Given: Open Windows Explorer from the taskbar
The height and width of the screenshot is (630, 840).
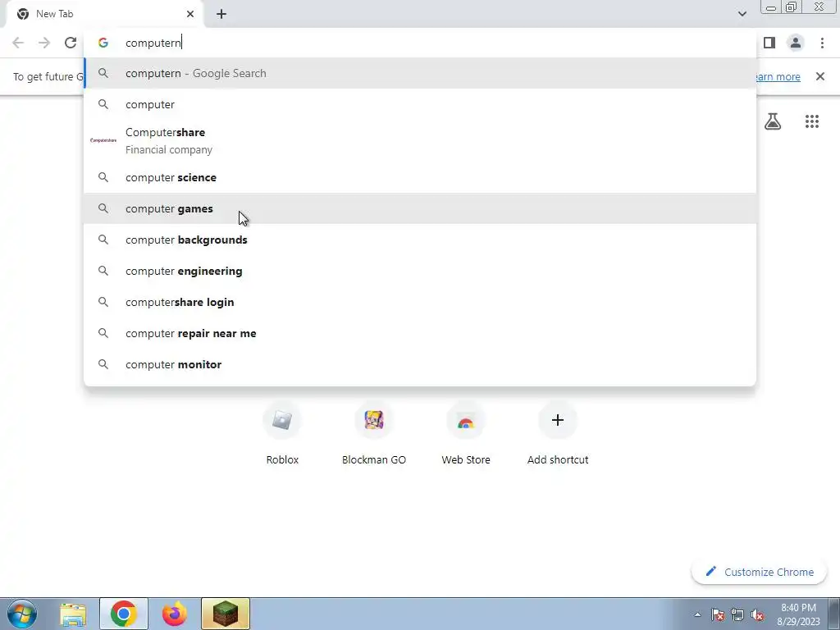Looking at the screenshot, I should click(x=73, y=614).
